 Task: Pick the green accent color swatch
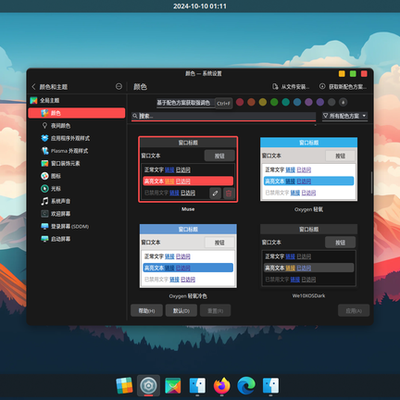pyautogui.click(x=274, y=102)
